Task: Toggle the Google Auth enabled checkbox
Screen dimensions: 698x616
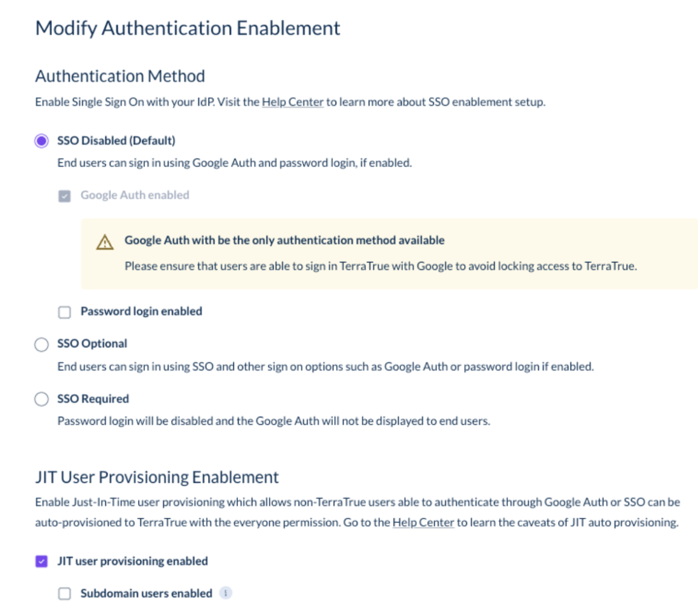Action: coord(64,196)
